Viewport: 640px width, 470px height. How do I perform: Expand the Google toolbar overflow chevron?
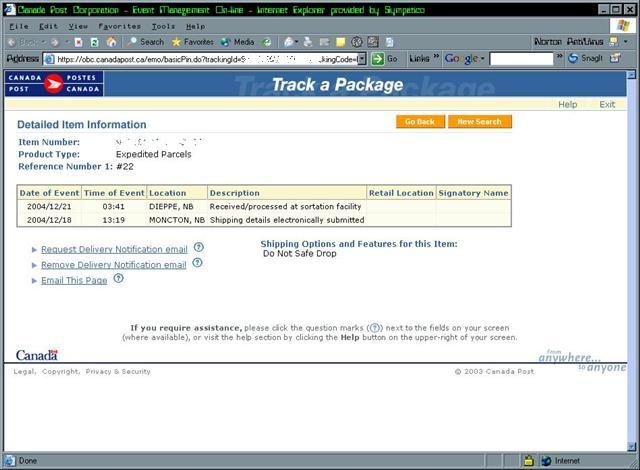point(560,55)
